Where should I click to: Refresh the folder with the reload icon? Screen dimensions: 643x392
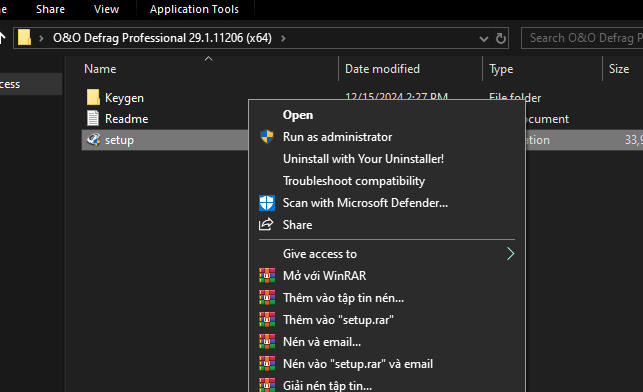pos(500,39)
